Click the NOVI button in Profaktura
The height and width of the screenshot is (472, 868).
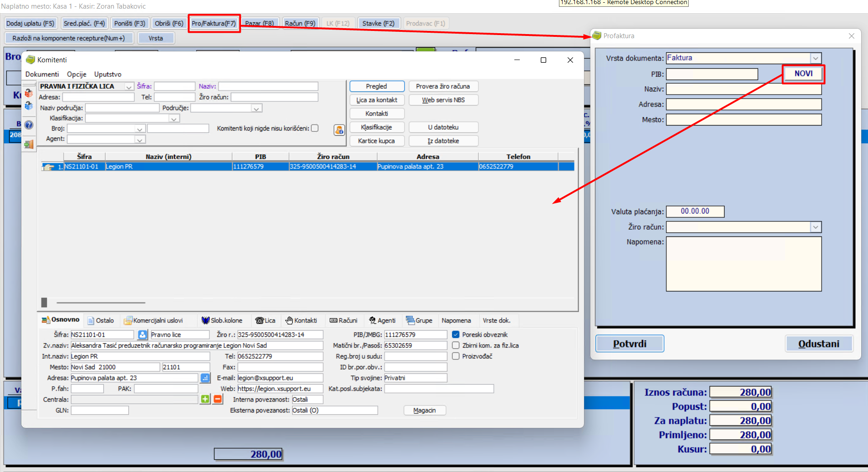point(803,74)
